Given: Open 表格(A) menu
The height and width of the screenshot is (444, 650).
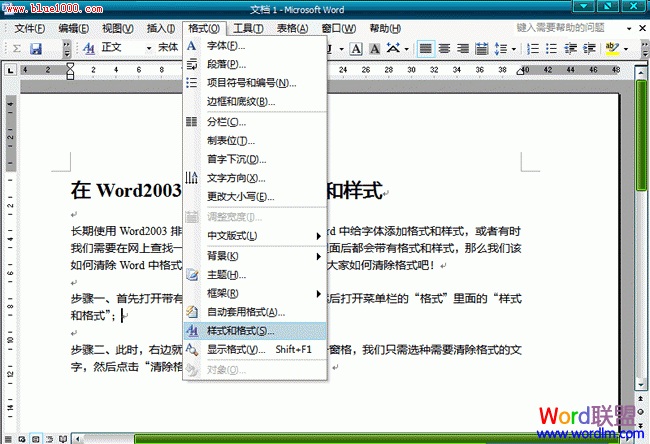Looking at the screenshot, I should [x=293, y=29].
